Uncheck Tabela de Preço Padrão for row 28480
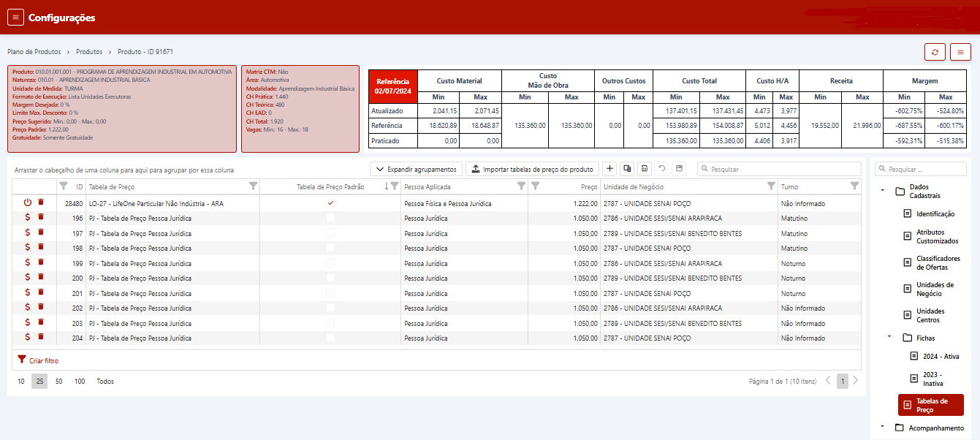This screenshot has width=980, height=440. [330, 202]
